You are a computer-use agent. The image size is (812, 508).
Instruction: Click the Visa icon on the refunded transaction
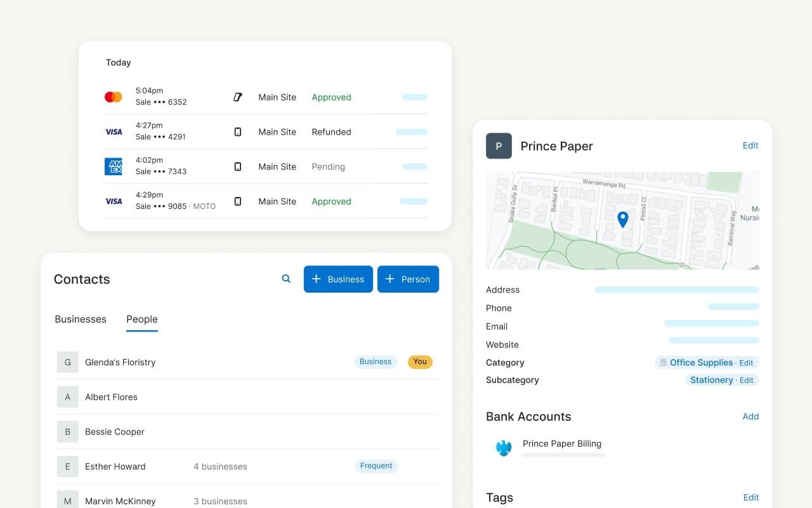(x=113, y=131)
